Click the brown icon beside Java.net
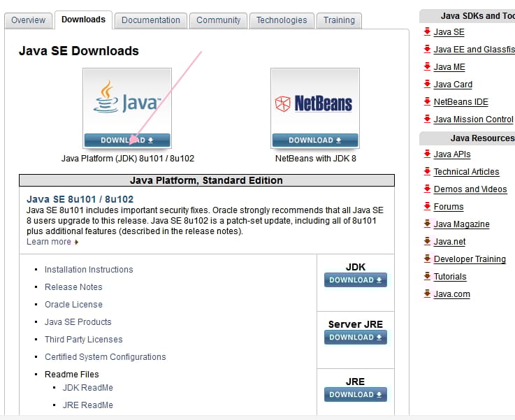This screenshot has width=515, height=420. [427, 241]
